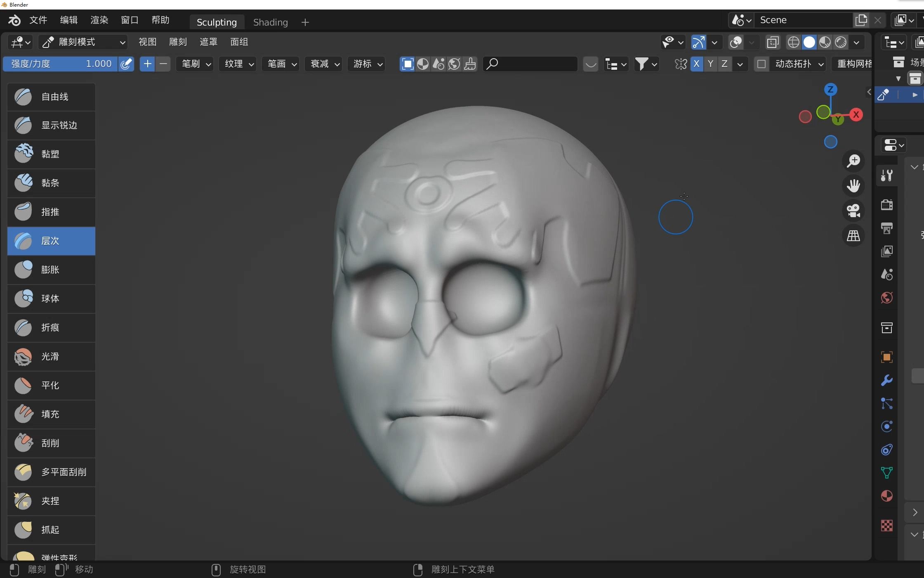Select the 膨胀 (Inflate) sculpt brush
Image resolution: width=924 pixels, height=578 pixels.
[x=49, y=269]
